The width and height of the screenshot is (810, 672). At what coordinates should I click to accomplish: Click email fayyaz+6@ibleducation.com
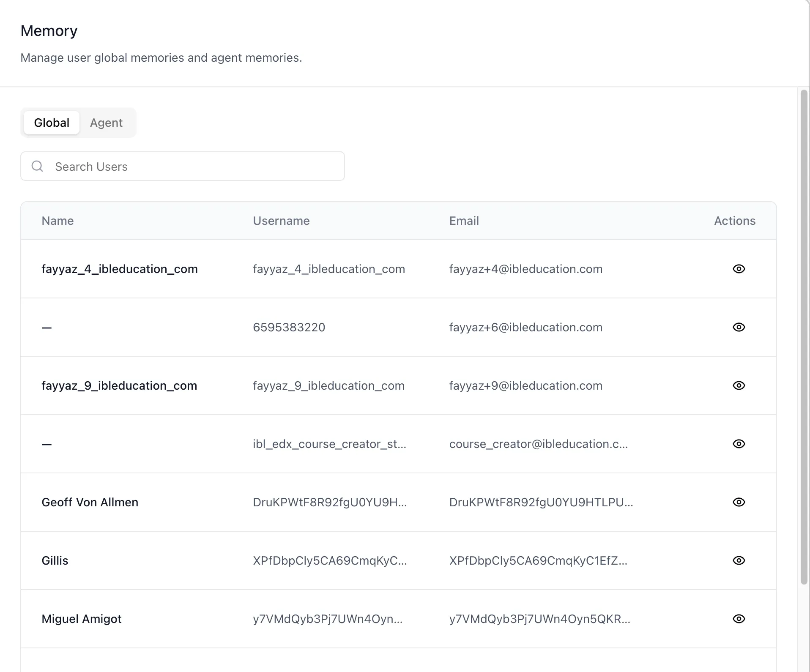coord(525,327)
